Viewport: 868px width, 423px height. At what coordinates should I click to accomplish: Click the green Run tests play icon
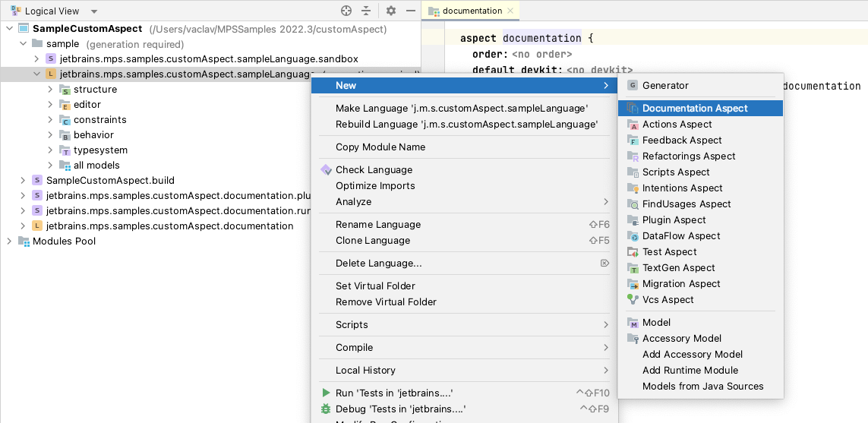pos(326,393)
